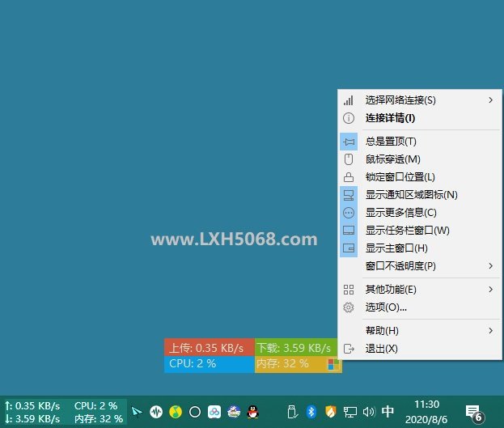Click the USB safely-remove tray icon
Screen dimensions: 504x428
pos(292,412)
